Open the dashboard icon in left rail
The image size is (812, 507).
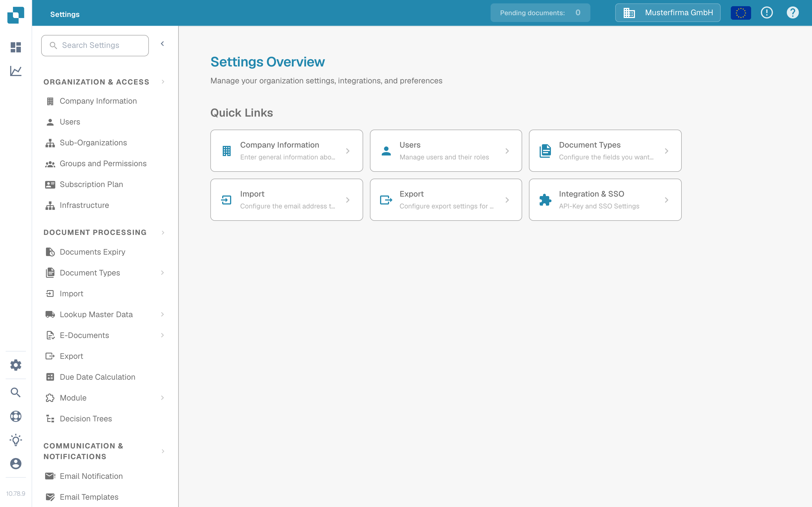pos(16,47)
